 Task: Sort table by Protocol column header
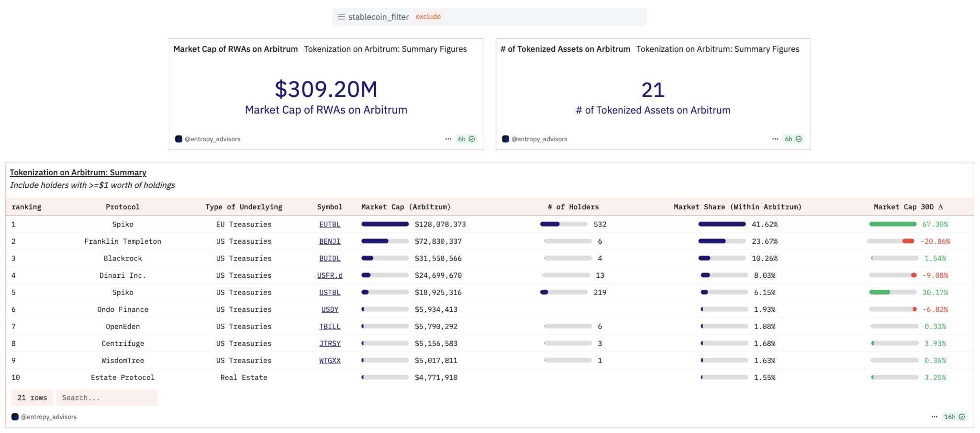click(122, 207)
